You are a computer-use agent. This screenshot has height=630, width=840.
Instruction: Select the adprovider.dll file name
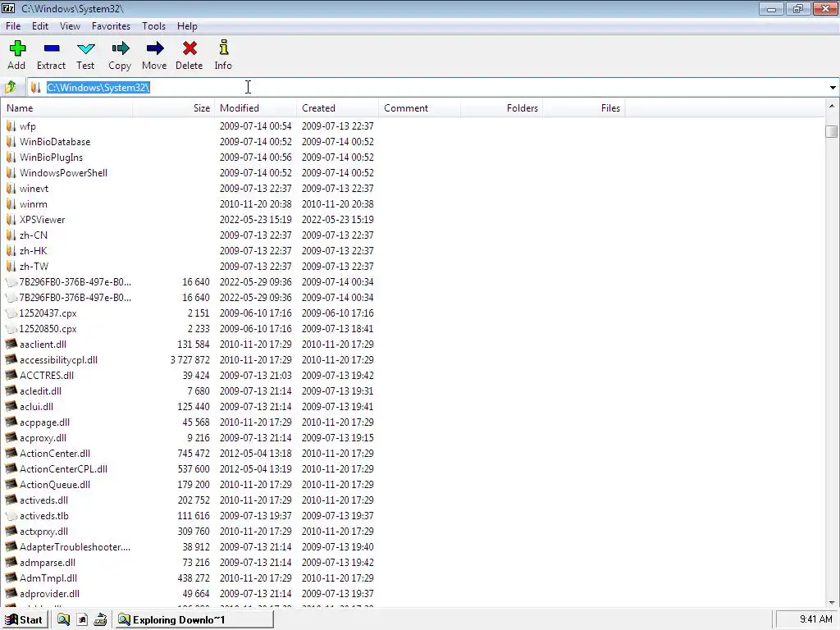49,594
